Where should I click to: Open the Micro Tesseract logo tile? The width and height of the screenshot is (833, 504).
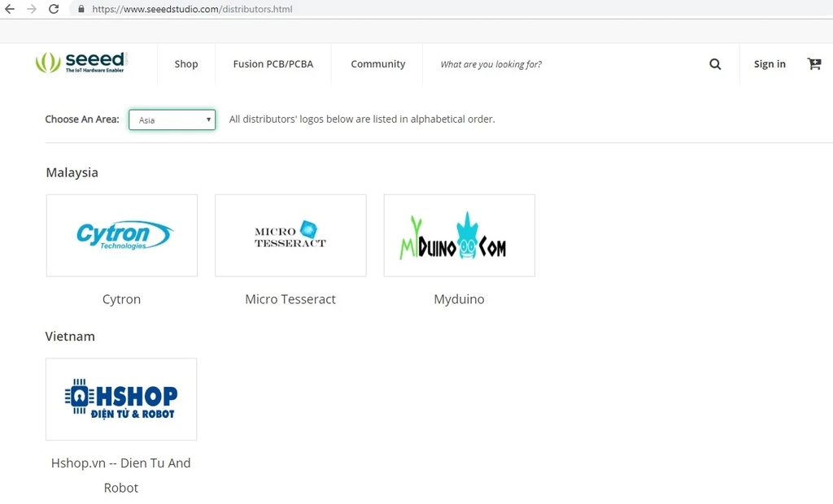click(x=290, y=235)
